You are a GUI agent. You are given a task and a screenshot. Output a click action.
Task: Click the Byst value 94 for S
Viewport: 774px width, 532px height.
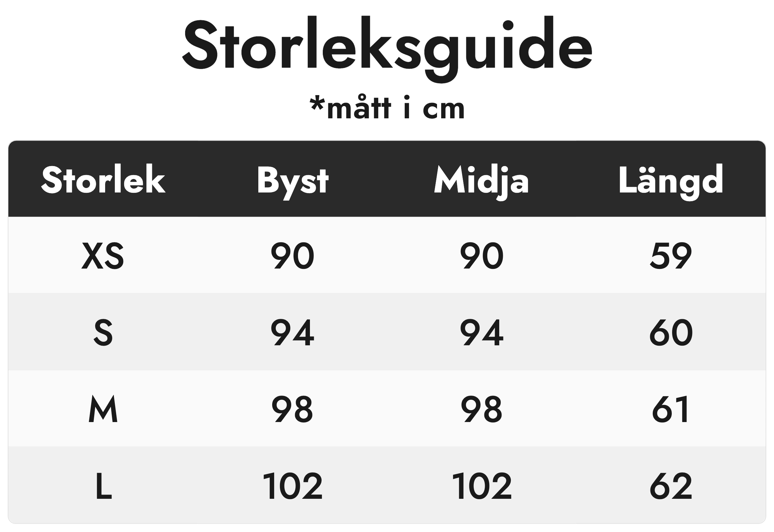pos(292,332)
